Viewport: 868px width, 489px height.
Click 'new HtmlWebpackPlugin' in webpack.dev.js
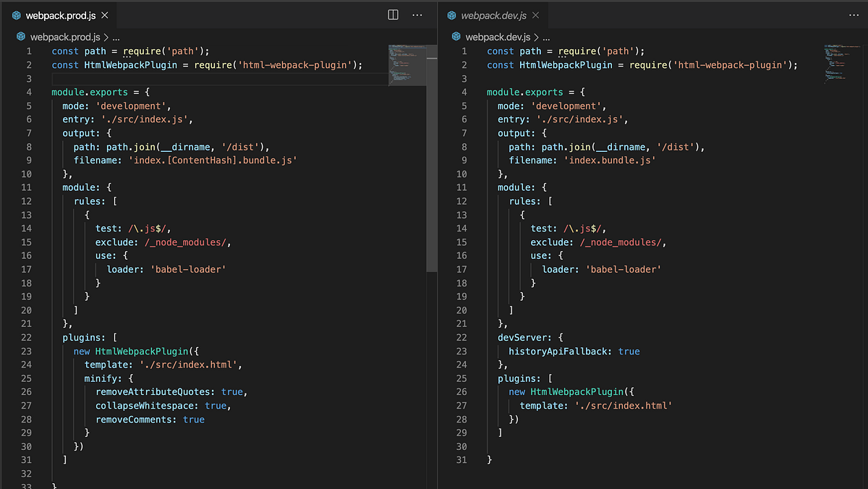pos(566,391)
